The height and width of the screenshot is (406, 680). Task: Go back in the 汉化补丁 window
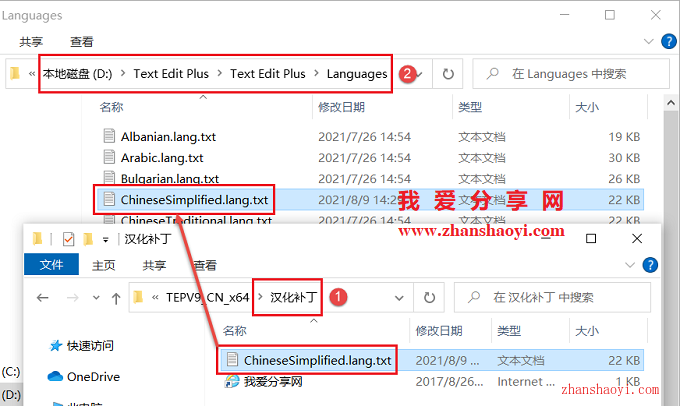tap(42, 298)
